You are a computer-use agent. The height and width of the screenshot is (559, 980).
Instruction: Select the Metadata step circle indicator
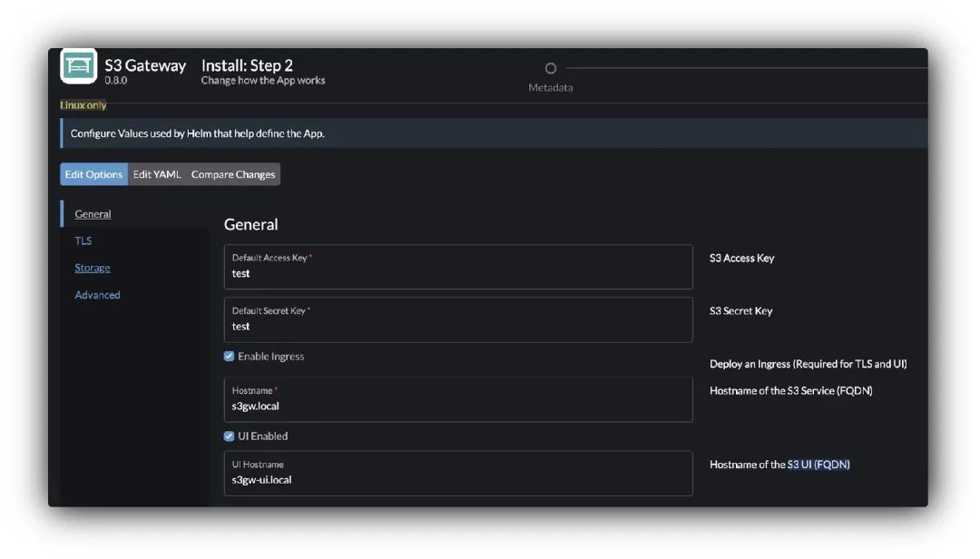pos(551,68)
